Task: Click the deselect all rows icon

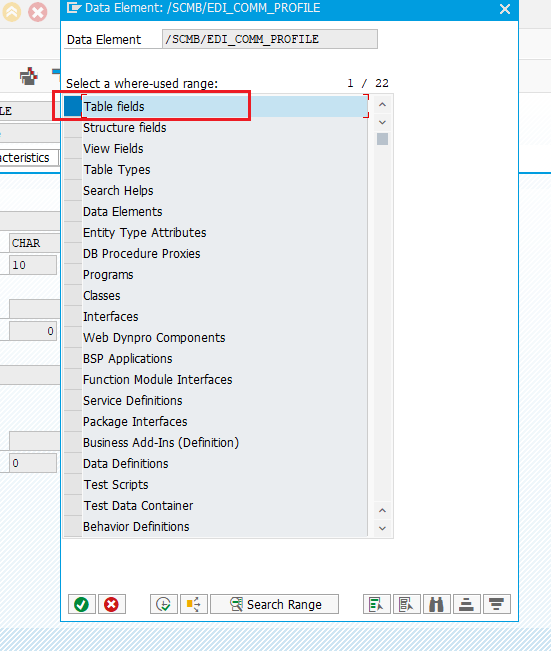Action: 406,604
